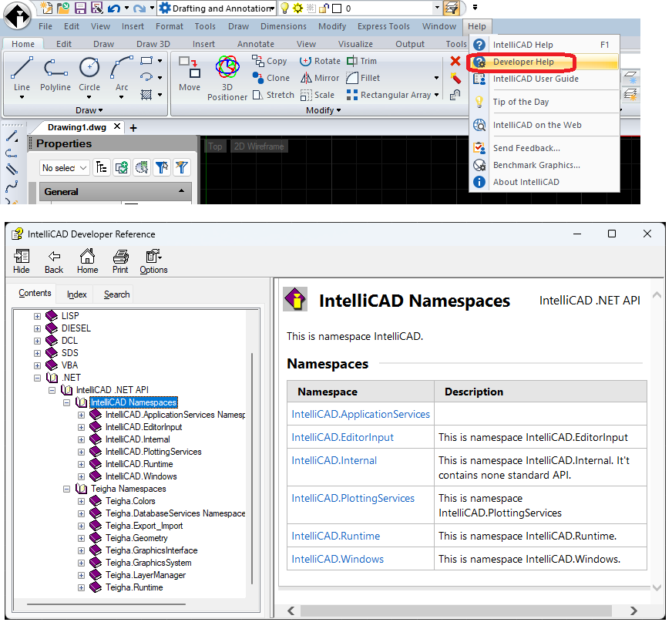Select the Circle tool

tap(89, 74)
